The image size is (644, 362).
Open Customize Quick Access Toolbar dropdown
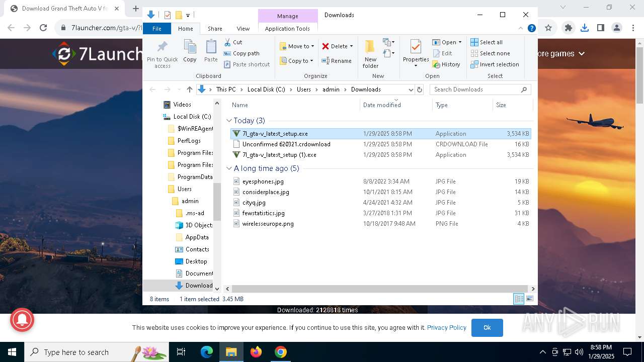[188, 15]
